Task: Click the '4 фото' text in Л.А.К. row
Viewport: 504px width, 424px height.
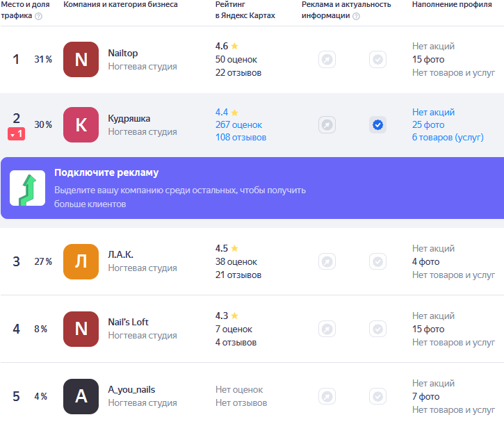Action: pos(425,261)
